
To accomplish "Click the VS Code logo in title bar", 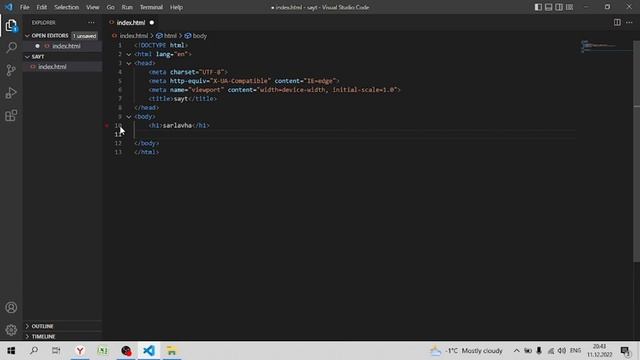I will [9, 7].
